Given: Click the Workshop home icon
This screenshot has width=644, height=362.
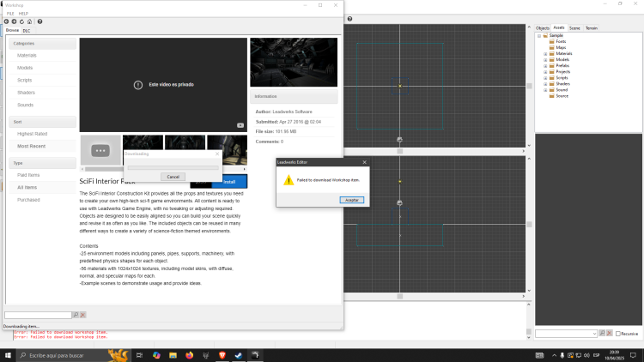Looking at the screenshot, I should tap(31, 21).
